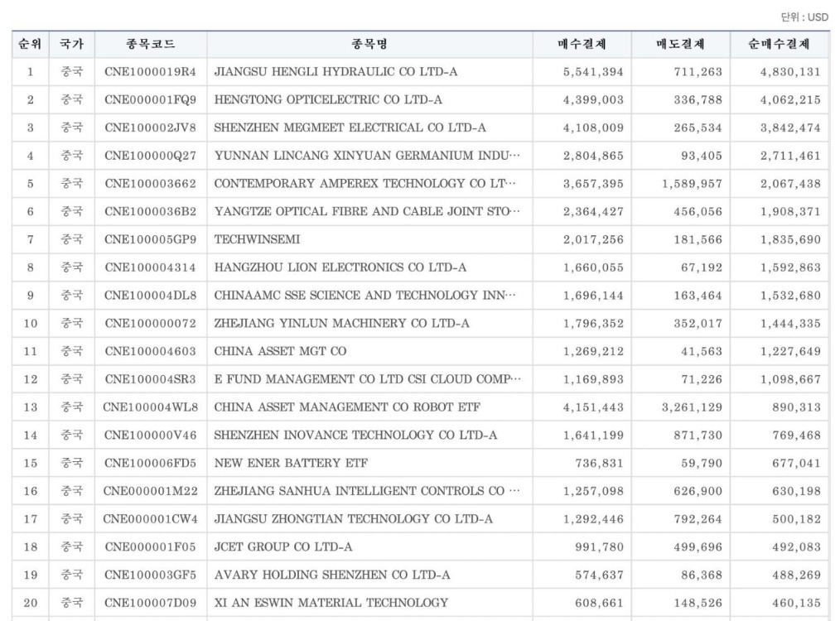Select YUNNAN LINCANG XINYUAN GERMANIUM row name
The width and height of the screenshot is (840, 621).
pos(367,156)
